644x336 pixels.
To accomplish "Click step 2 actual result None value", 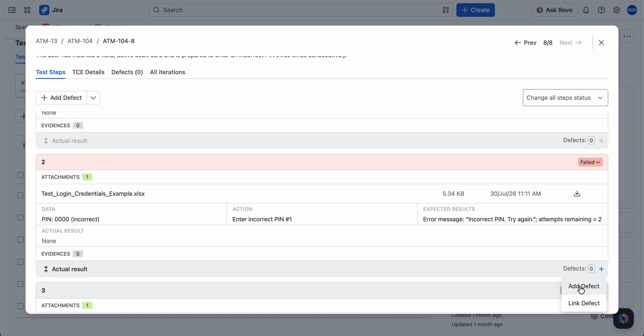I will point(49,241).
